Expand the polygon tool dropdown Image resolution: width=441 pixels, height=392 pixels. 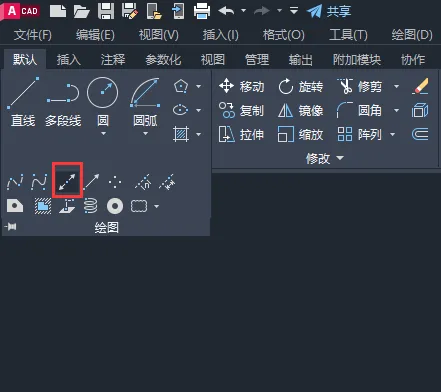click(199, 86)
